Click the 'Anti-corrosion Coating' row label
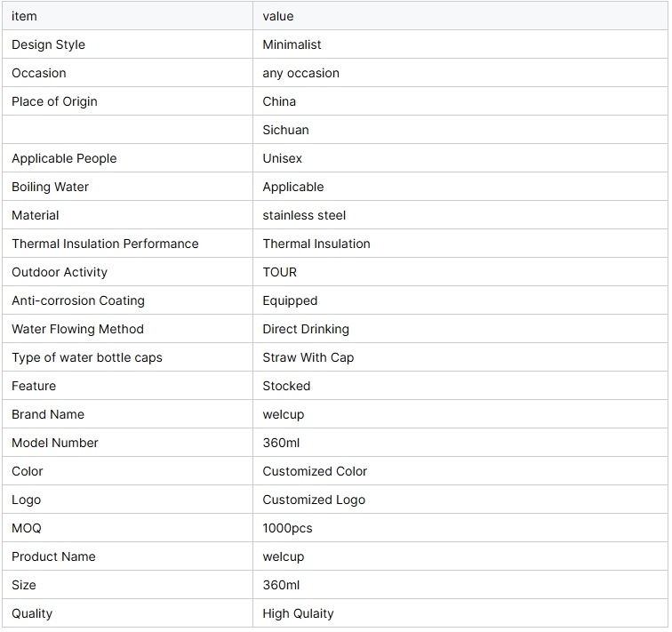This screenshot has width=672, height=632. coord(78,300)
